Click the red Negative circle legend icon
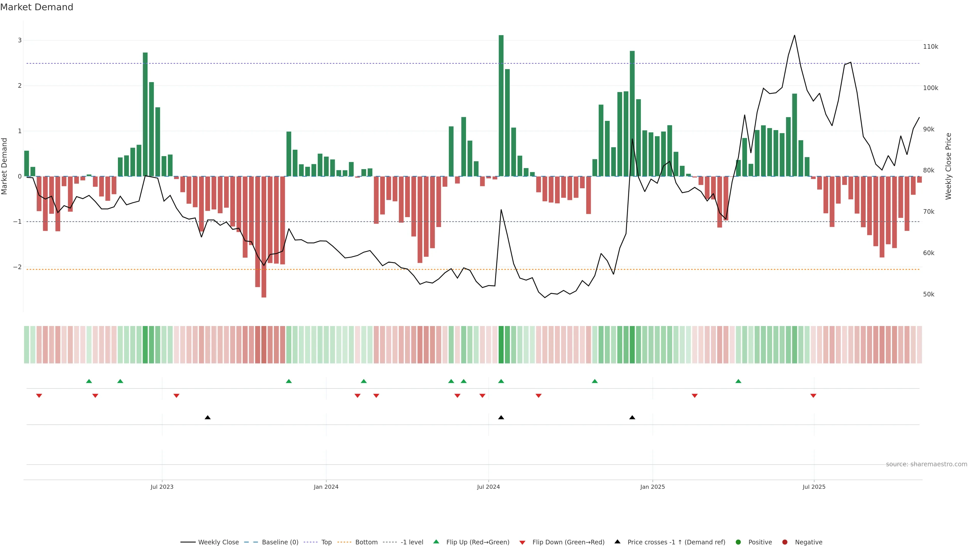The height and width of the screenshot is (551, 980). [785, 542]
